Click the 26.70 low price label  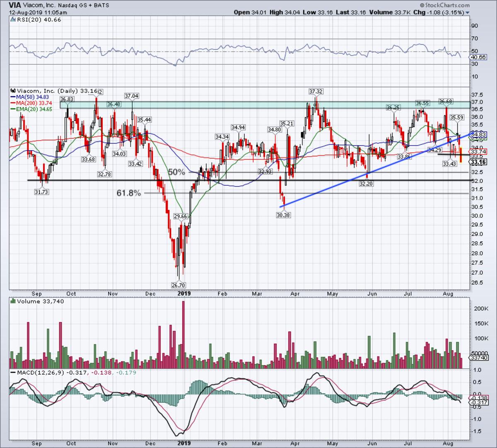click(178, 285)
